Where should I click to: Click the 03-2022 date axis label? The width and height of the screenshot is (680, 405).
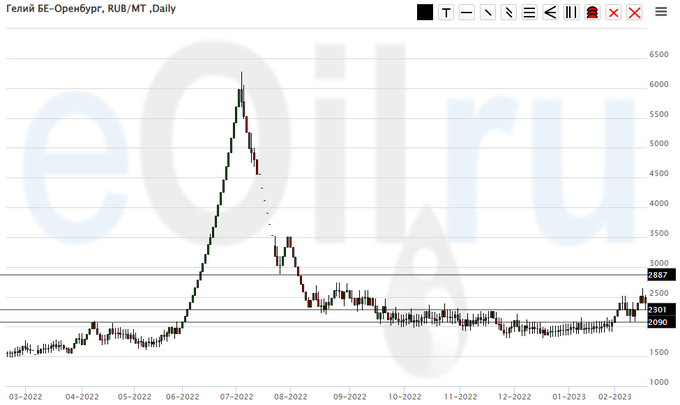pos(24,396)
